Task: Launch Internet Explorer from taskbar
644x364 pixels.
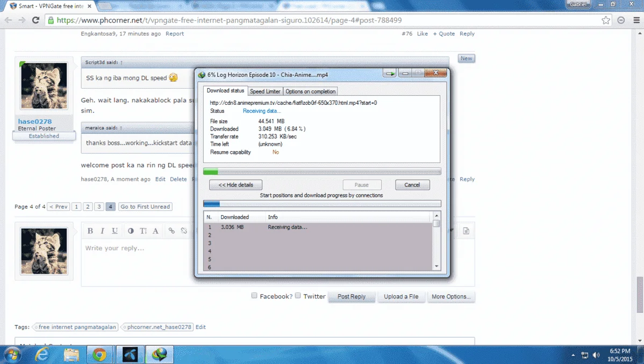Action: click(42, 354)
